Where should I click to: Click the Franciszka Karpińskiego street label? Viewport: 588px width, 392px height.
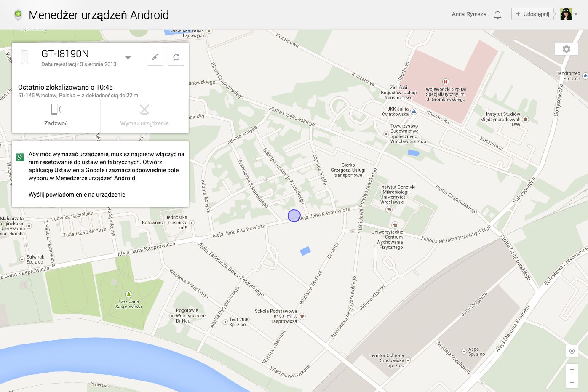tap(253, 184)
